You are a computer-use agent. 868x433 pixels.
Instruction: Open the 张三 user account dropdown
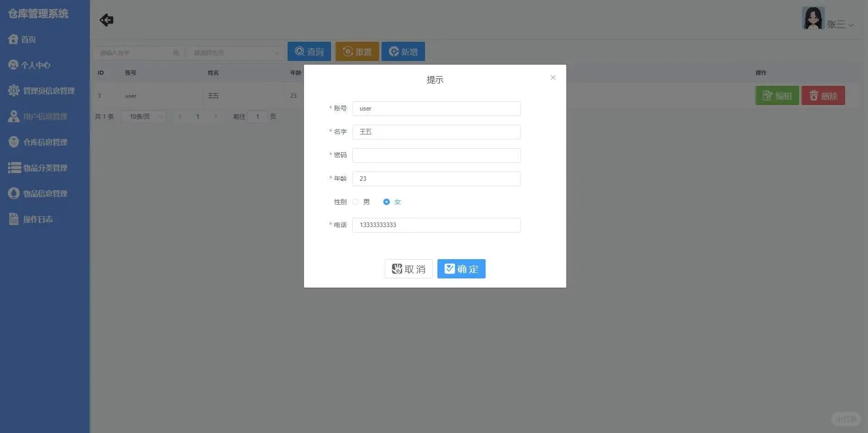840,24
